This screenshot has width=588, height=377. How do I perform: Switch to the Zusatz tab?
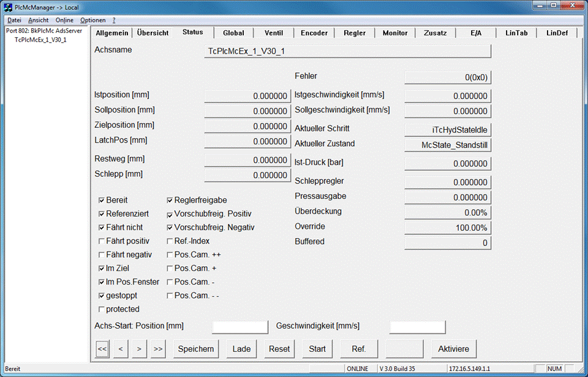pyautogui.click(x=435, y=33)
